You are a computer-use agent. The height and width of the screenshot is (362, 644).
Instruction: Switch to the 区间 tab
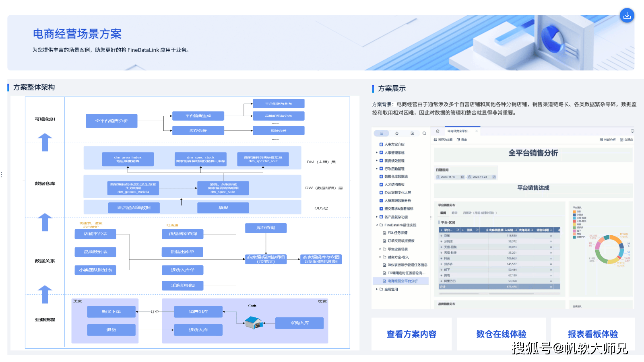point(443,213)
